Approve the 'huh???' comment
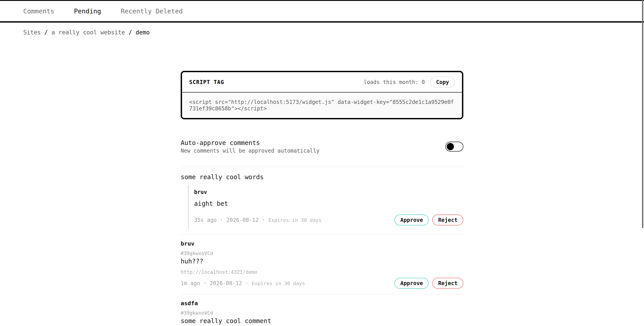Image resolution: width=644 pixels, height=326 pixels. tap(411, 283)
